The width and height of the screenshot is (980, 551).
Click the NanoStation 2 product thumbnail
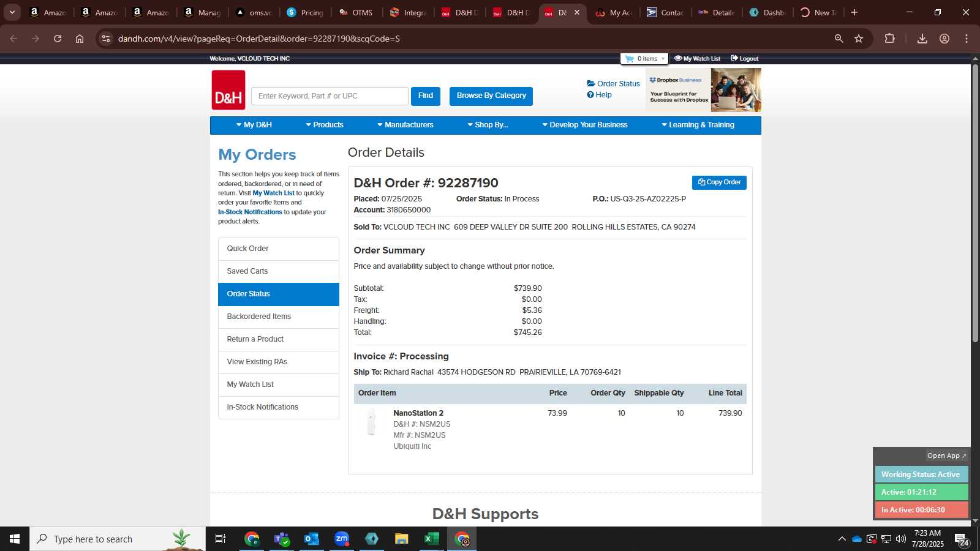(371, 422)
